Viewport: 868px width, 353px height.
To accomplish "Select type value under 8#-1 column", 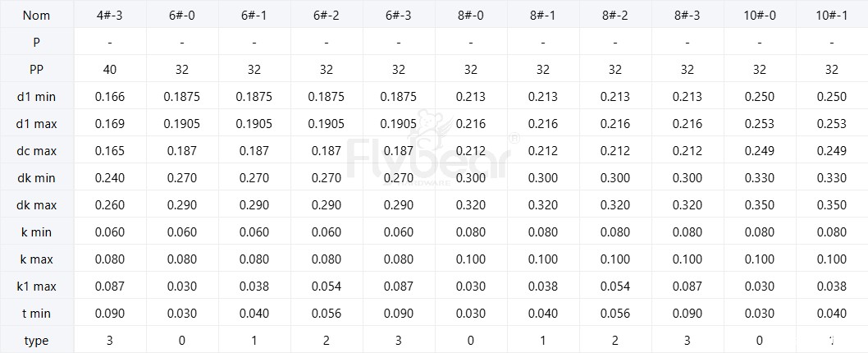I will [x=543, y=341].
